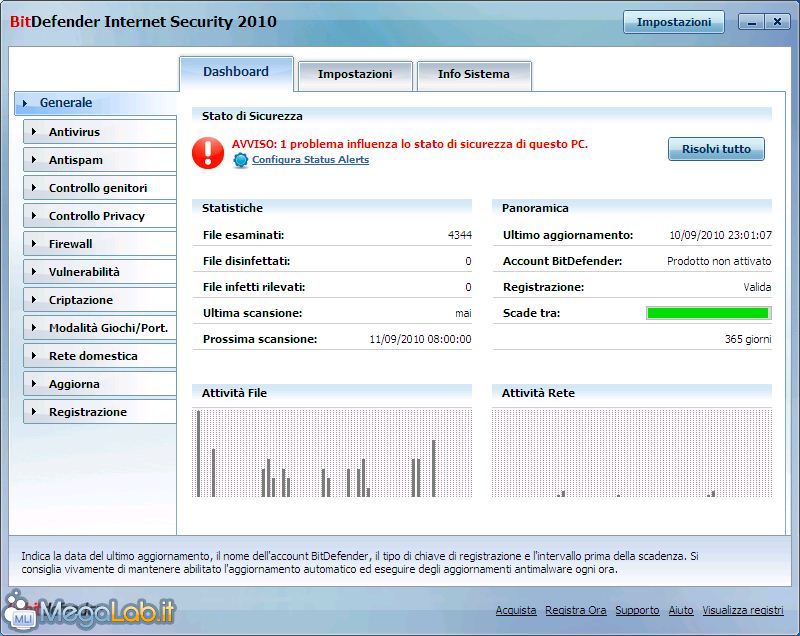Click the AVVISO warning message text
This screenshot has height=636, width=800.
[410, 144]
